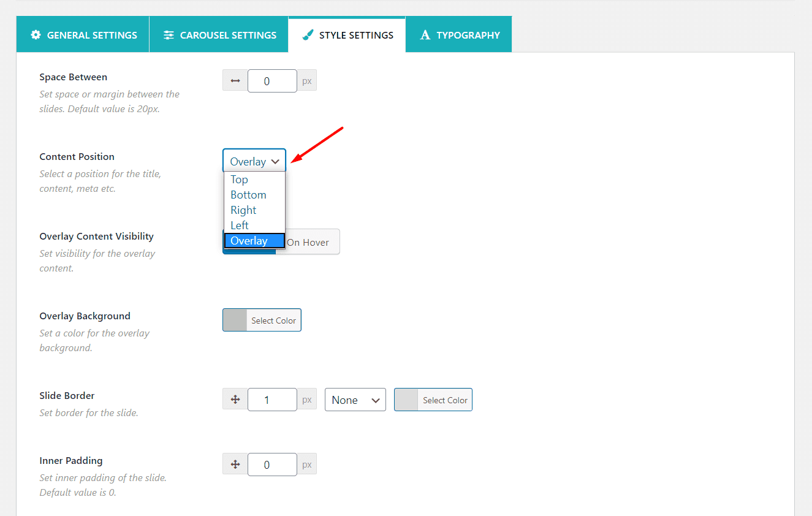This screenshot has width=812, height=516.
Task: Click Select Color for Slide Border
Action: [x=445, y=400]
